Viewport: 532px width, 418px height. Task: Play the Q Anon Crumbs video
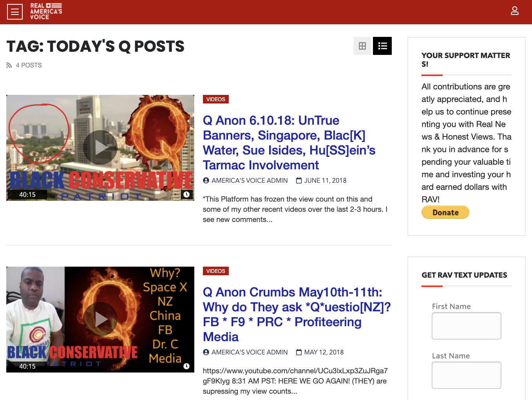(x=100, y=319)
